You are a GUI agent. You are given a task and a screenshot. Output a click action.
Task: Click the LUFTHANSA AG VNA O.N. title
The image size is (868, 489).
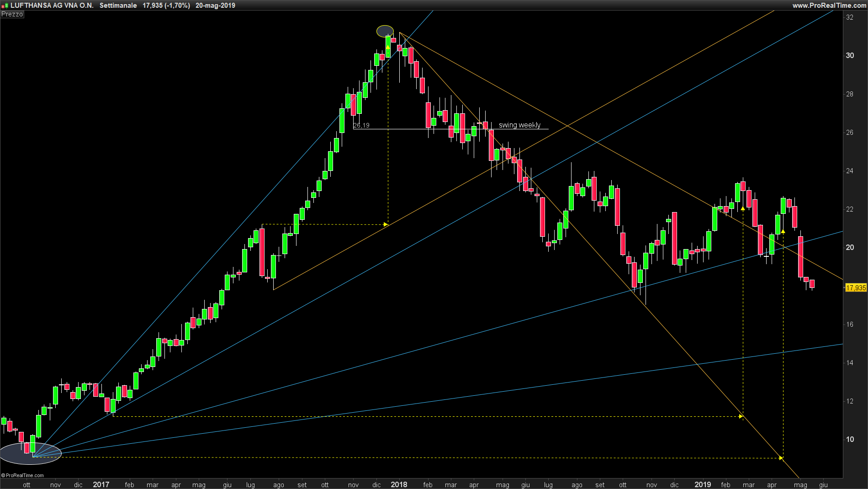pos(52,5)
